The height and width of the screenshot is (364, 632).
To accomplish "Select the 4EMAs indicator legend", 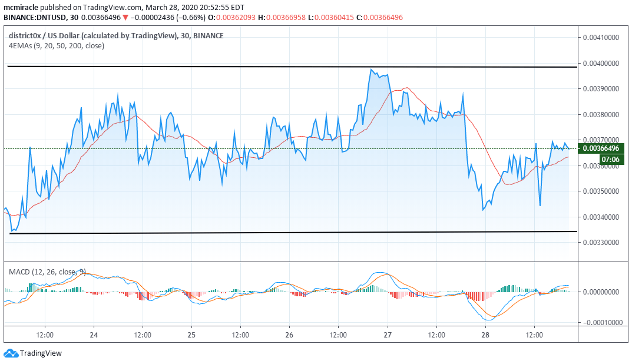I will click(x=56, y=45).
